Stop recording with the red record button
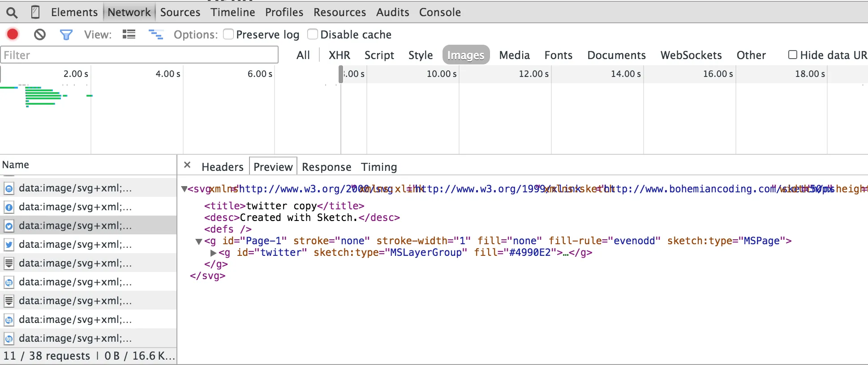 tap(13, 34)
